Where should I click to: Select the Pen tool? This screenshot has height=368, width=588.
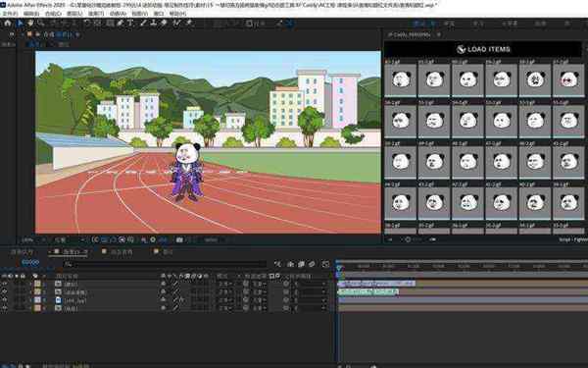tap(120, 24)
